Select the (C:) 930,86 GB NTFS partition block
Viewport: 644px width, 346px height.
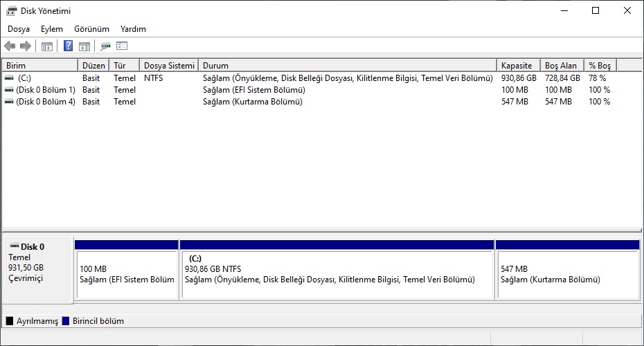coord(337,270)
